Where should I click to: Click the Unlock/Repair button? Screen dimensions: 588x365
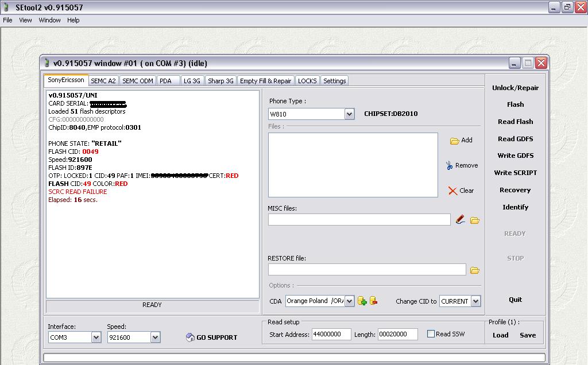pyautogui.click(x=515, y=88)
